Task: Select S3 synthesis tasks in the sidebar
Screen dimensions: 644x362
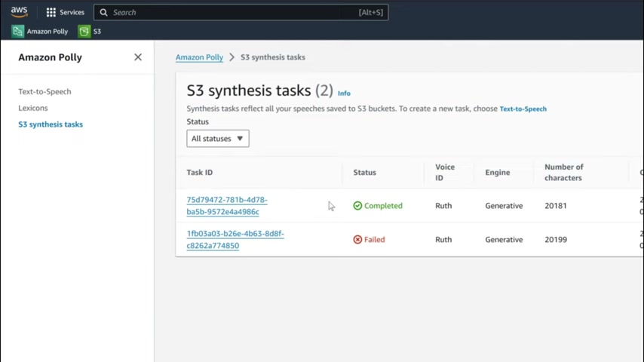Action: click(51, 124)
